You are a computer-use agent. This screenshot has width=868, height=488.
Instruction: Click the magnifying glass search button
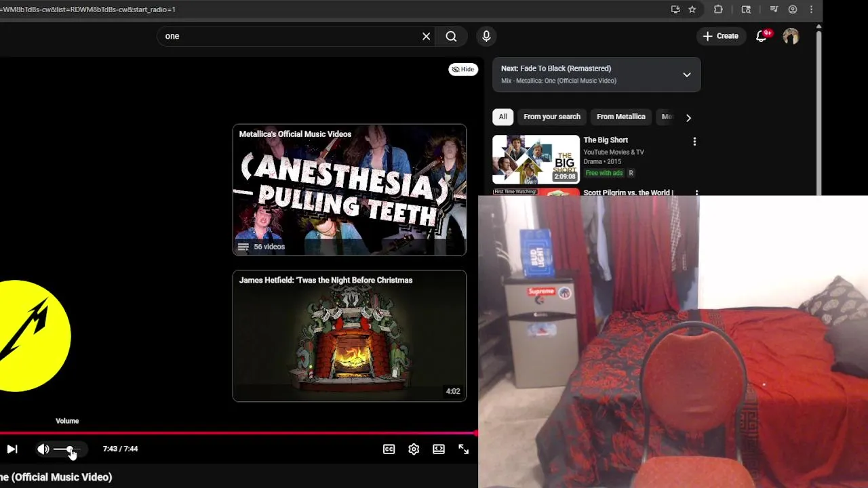tap(451, 37)
